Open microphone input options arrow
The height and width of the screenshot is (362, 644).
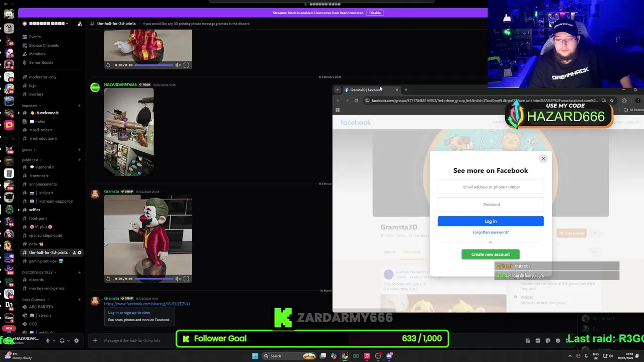tap(53, 340)
